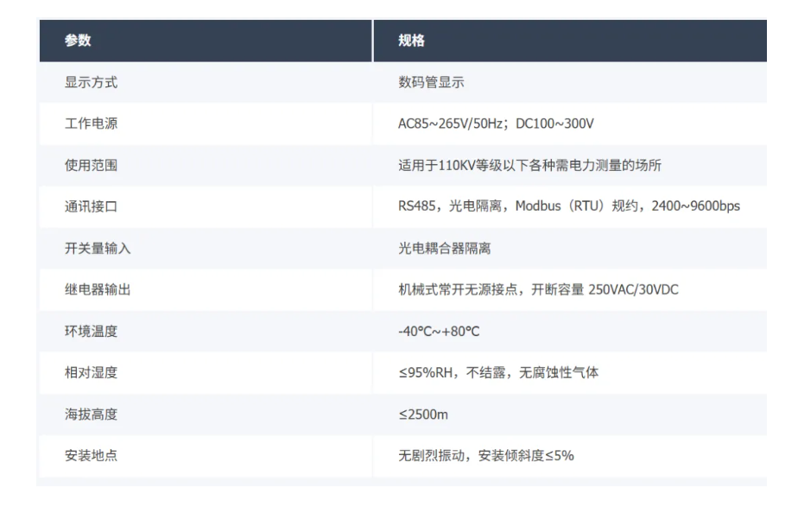Screen dimensions: 798x532
Task: Select the 开关量输入 parameter cell
Action: 97,249
